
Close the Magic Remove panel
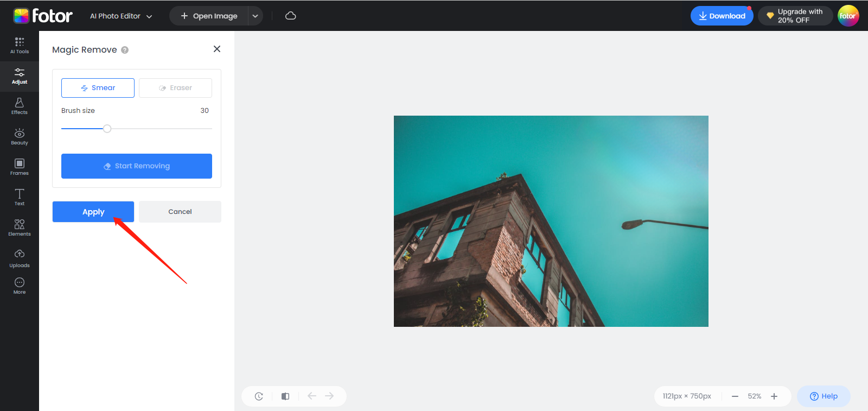coord(217,49)
